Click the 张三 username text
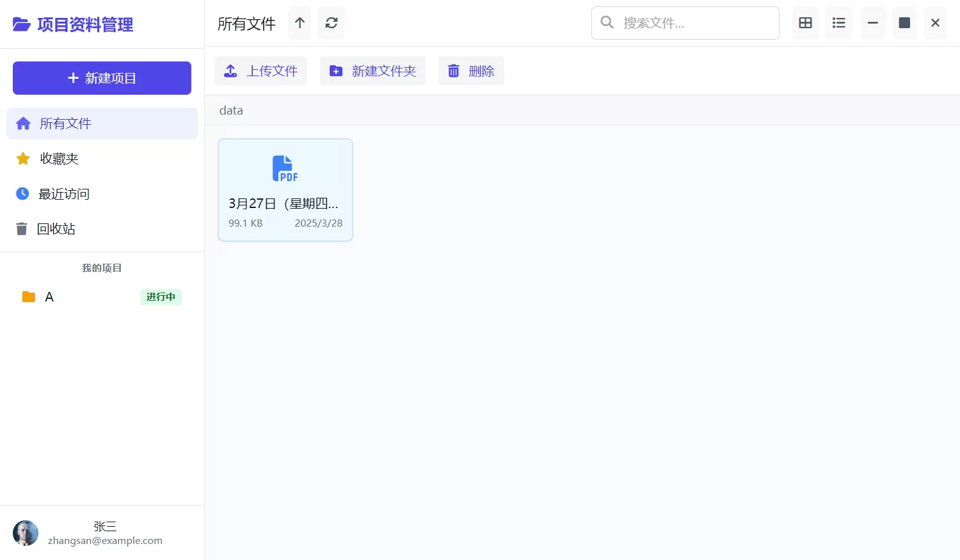Viewport: 960px width, 560px height. pos(105,526)
